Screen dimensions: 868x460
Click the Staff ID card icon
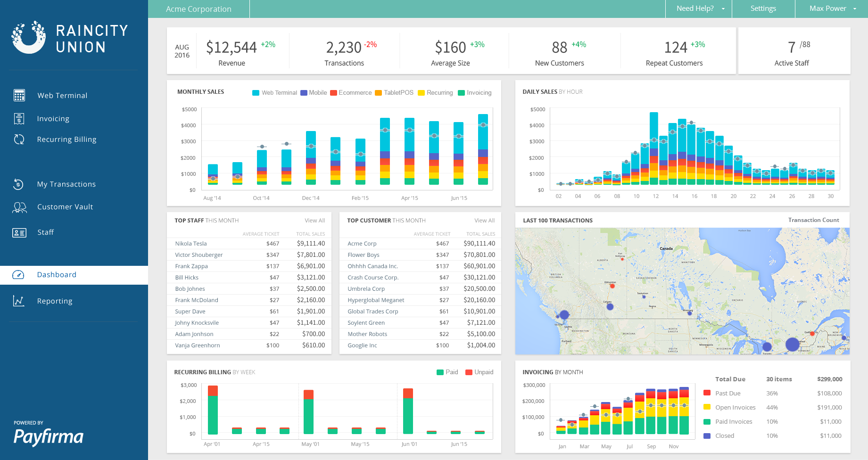point(19,232)
